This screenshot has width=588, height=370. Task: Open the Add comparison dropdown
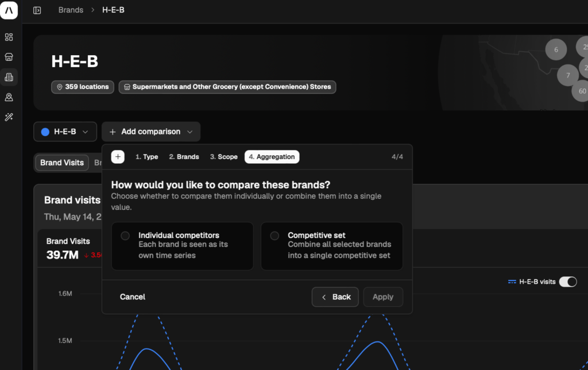point(151,132)
